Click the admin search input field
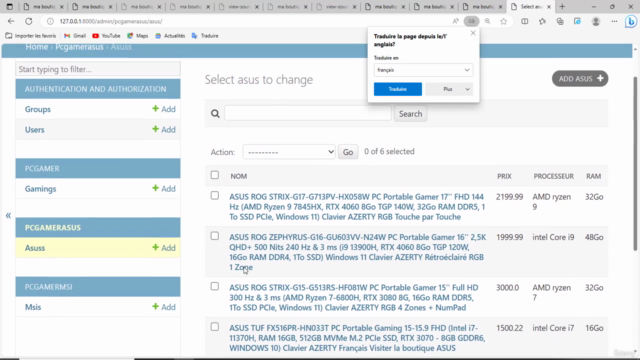Screen dimensions: 640x360 point(308,113)
